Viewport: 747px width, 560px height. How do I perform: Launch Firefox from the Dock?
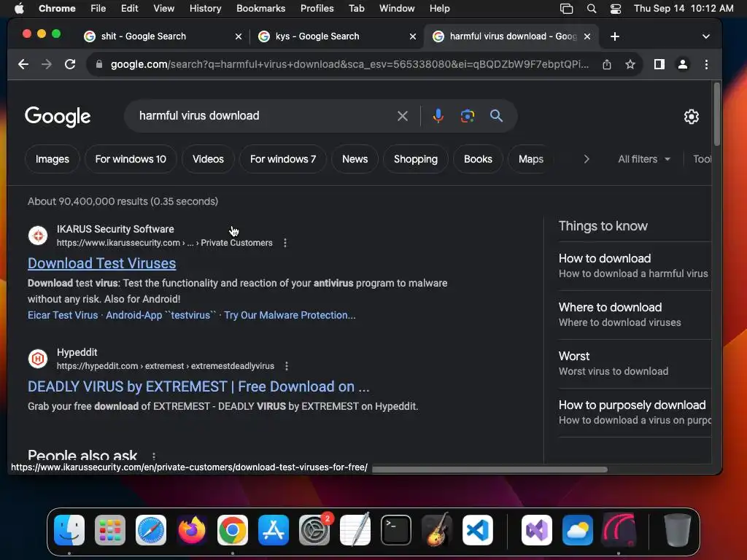coord(192,530)
